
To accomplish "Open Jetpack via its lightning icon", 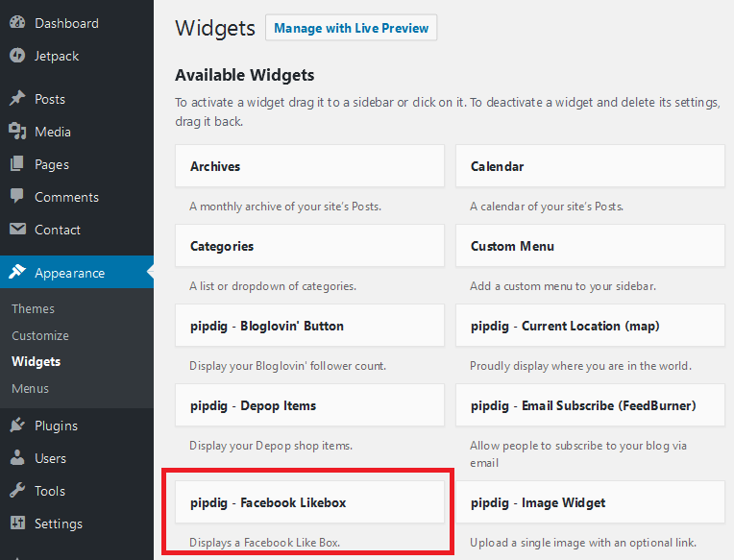I will pos(17,55).
